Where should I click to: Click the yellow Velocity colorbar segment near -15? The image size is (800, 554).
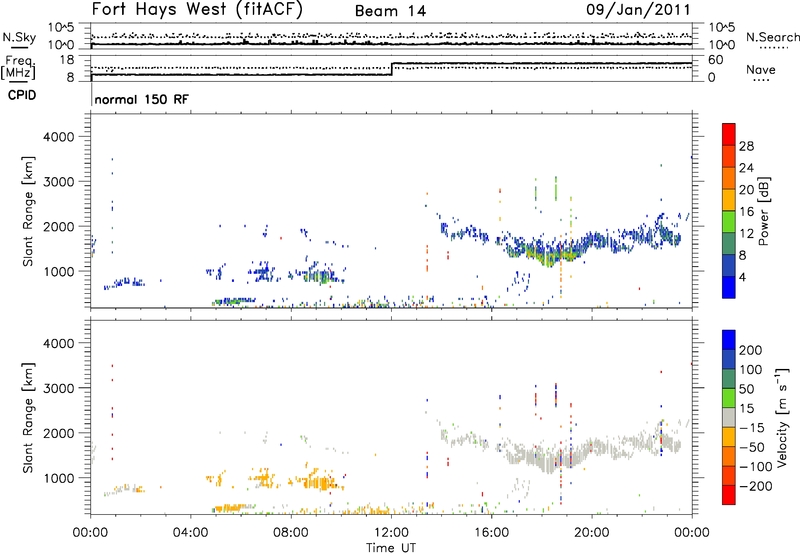pos(729,437)
